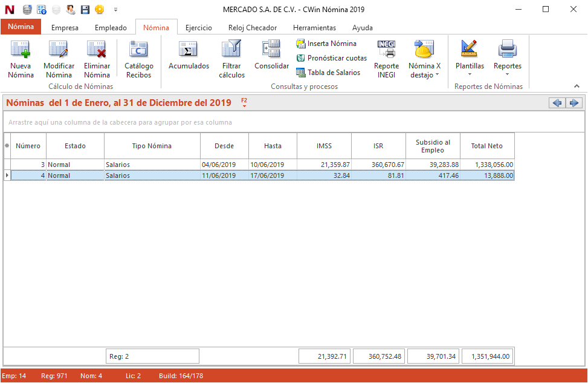Open Reporte INEGI
The height and width of the screenshot is (383, 588).
pyautogui.click(x=386, y=50)
